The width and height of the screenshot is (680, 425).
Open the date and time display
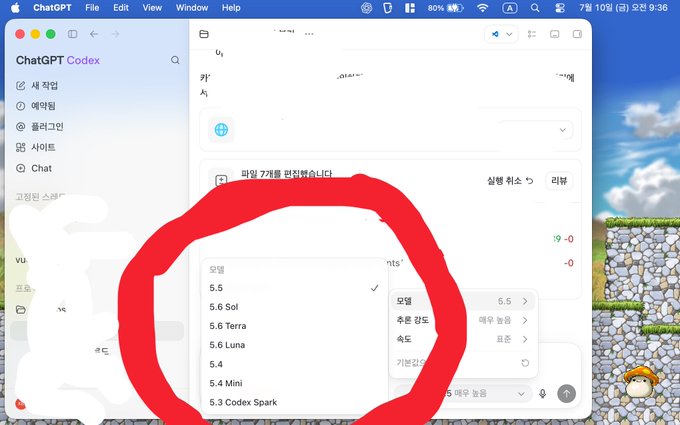click(x=623, y=8)
